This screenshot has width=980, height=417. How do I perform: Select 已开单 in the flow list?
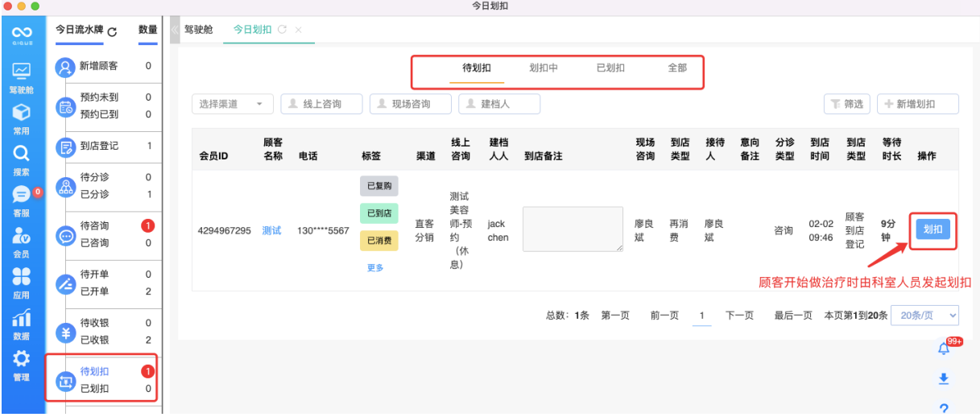pyautogui.click(x=95, y=291)
